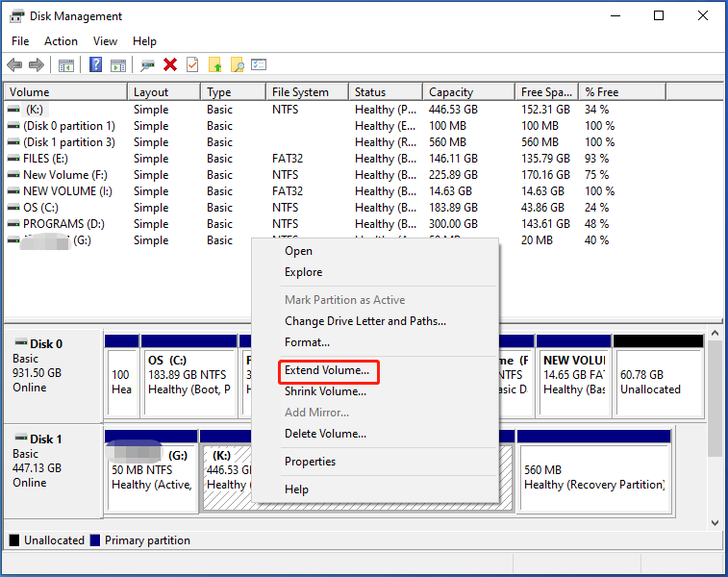Screen dimensions: 728x577
Task: Click the vertical scrollbar thumb of the disk pane
Action: 715,399
